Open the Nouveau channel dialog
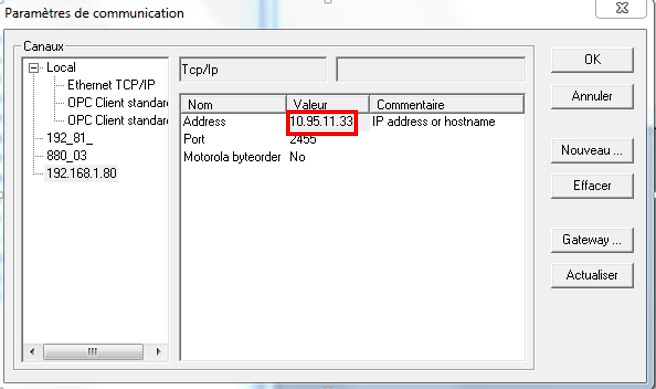Screen dimensions: 656x389 pyautogui.click(x=592, y=150)
